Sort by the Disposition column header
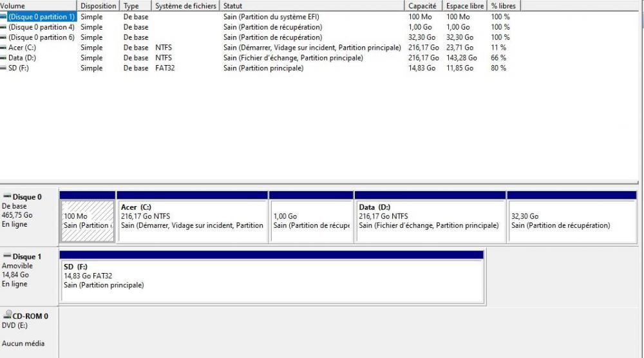The image size is (644, 358). click(98, 6)
